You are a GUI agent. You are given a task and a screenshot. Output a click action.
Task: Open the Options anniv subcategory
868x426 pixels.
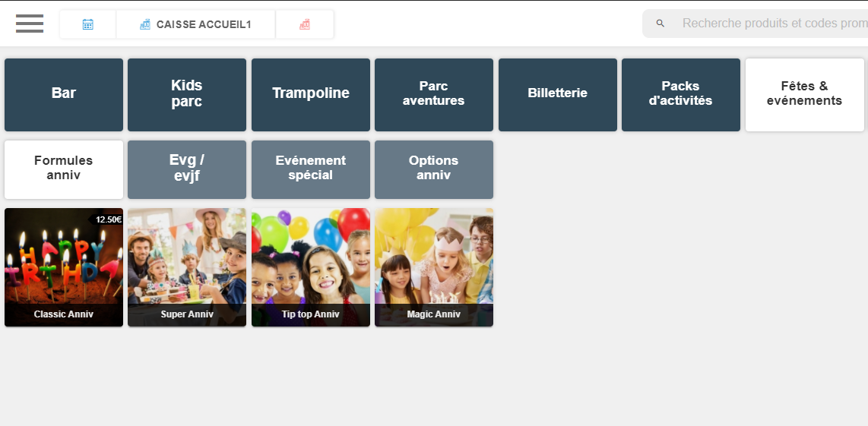click(x=433, y=169)
